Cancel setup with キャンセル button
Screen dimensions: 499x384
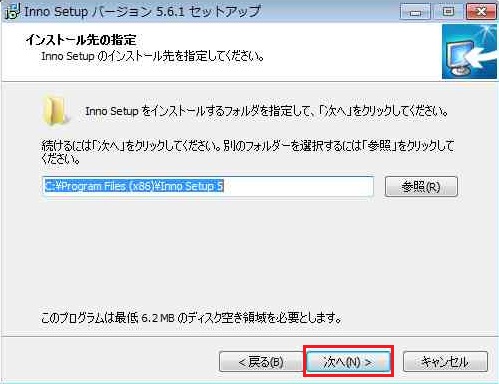[x=445, y=361]
